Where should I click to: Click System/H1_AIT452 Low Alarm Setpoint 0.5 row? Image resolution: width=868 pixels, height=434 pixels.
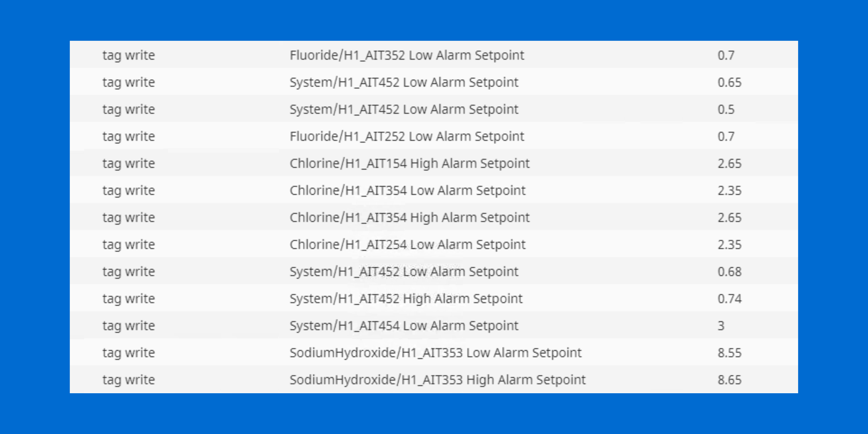point(434,108)
